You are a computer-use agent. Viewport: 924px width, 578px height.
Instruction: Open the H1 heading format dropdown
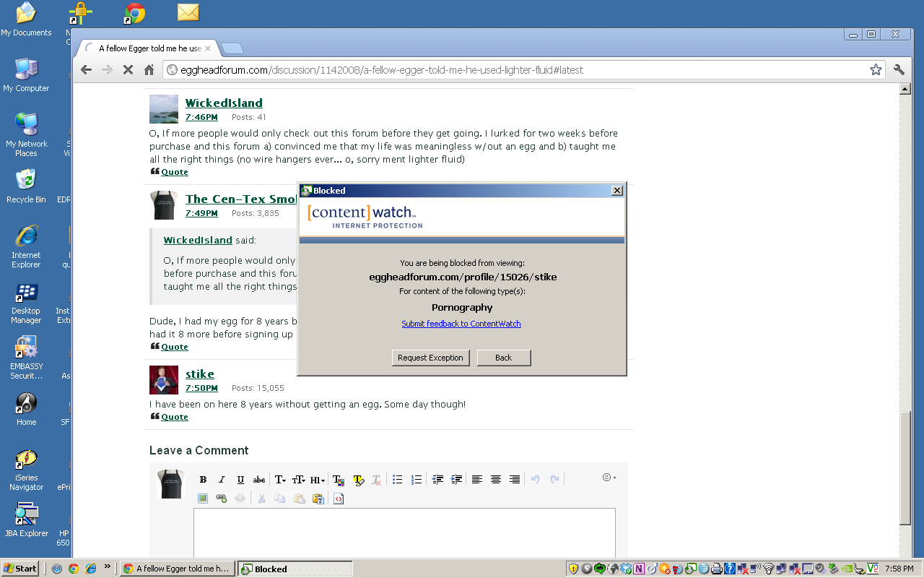[x=318, y=480]
